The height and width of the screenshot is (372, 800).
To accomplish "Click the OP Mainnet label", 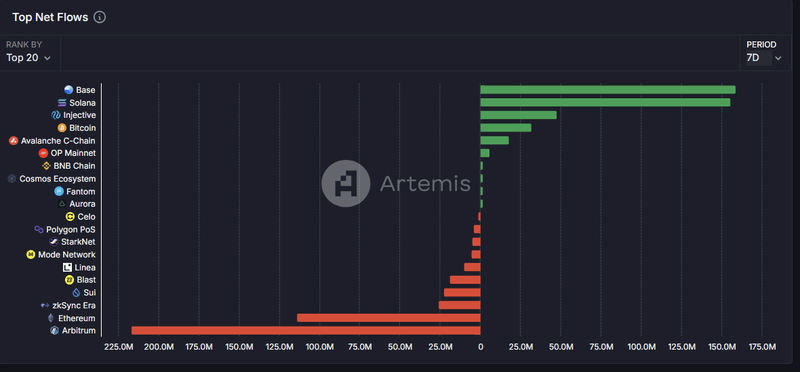I will [x=73, y=153].
